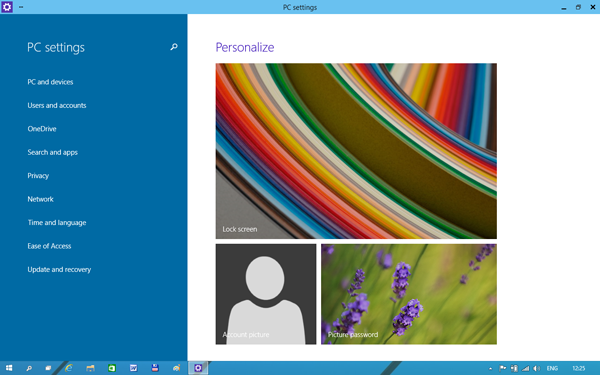Open the green Store app on taskbar
This screenshot has width=600, height=375.
tap(112, 368)
